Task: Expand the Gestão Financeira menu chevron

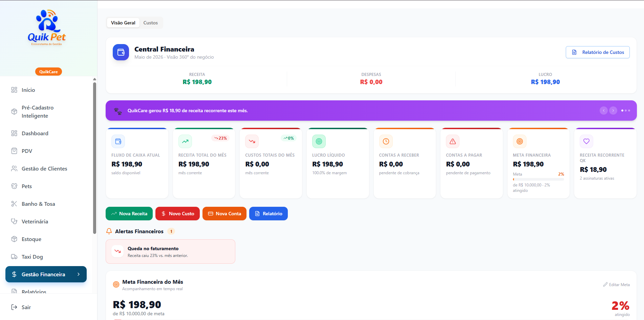Action: (79, 274)
